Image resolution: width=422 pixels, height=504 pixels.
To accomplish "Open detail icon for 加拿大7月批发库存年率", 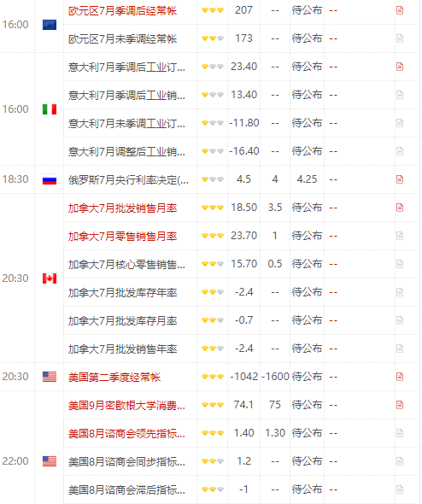I will point(400,292).
